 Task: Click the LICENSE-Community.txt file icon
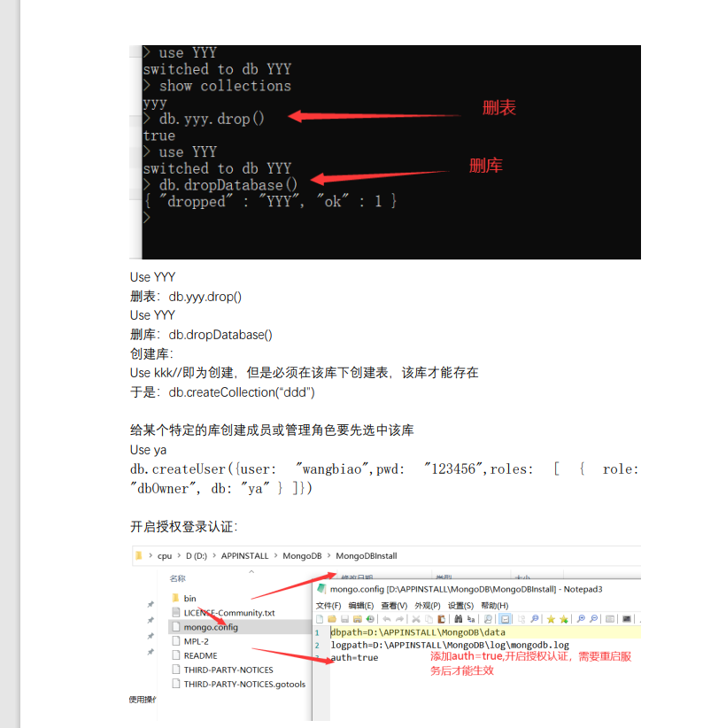click(x=175, y=612)
